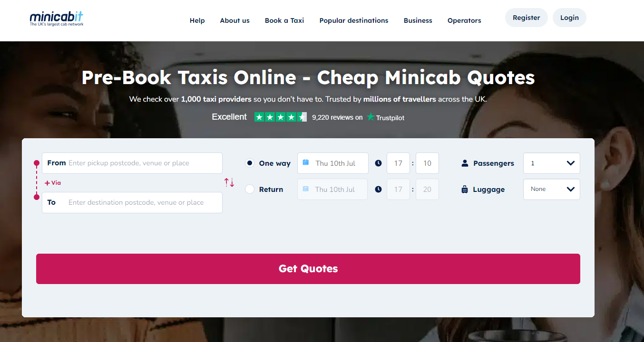Viewport: 644px width, 342px height.
Task: Click the To destination field
Action: pos(132,202)
